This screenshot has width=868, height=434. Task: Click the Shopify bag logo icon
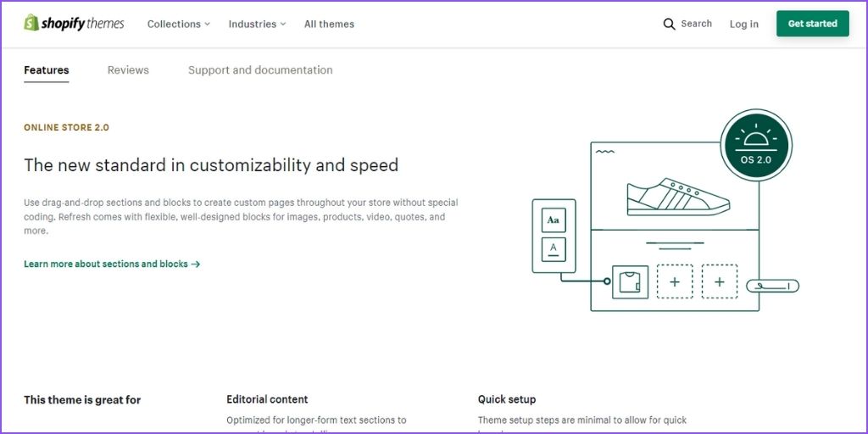31,23
